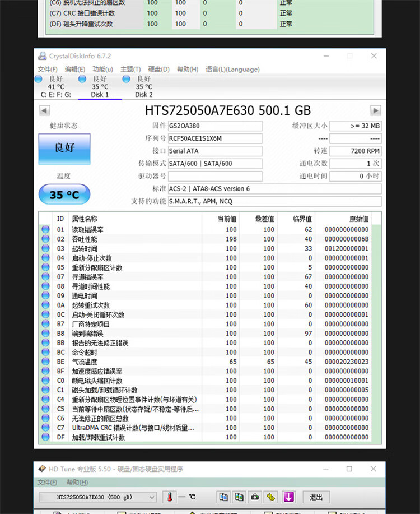The width and height of the screenshot is (420, 514).
Task: Open the 编辑(E) menu in CrystalDiskInfo
Action: point(75,69)
